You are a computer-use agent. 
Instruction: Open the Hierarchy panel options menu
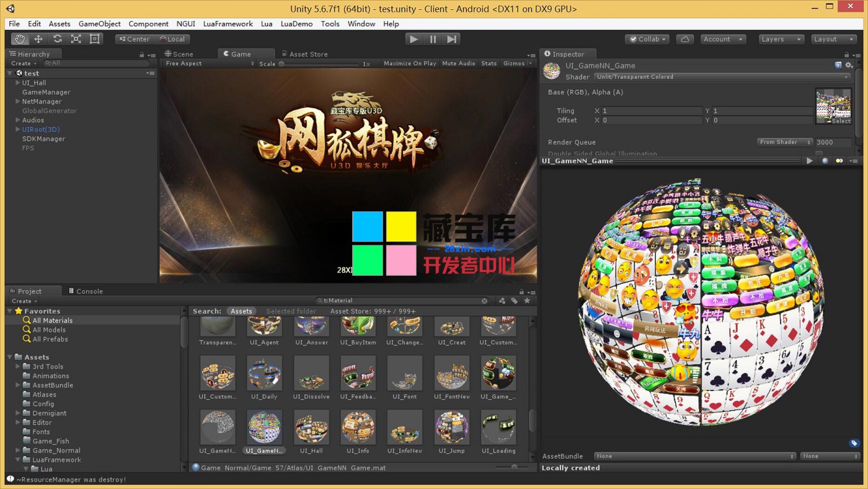coord(151,55)
